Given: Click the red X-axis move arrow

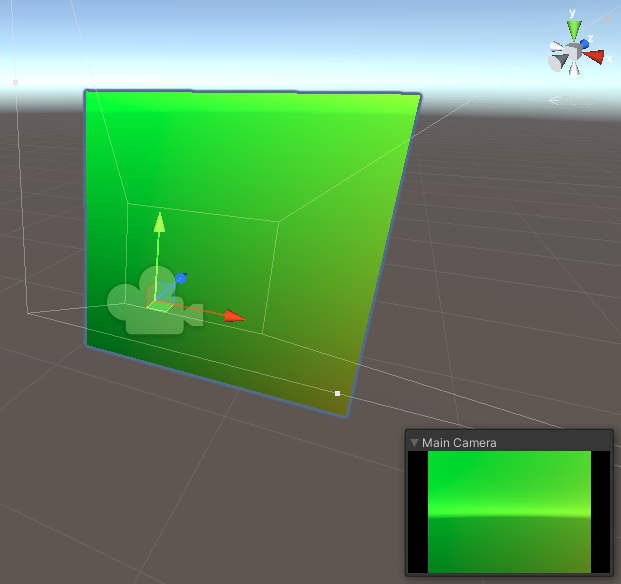Looking at the screenshot, I should [x=235, y=316].
